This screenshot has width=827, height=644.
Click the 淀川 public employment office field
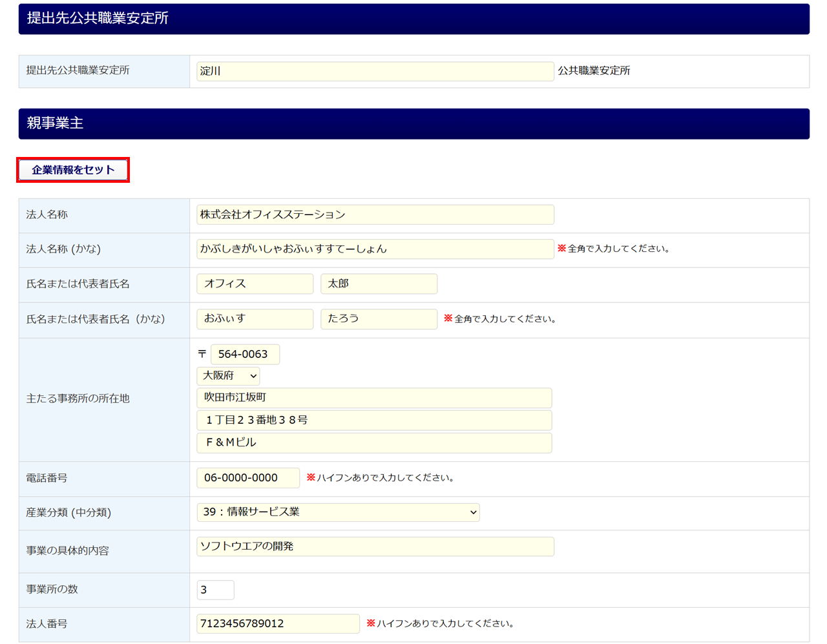[x=375, y=71]
